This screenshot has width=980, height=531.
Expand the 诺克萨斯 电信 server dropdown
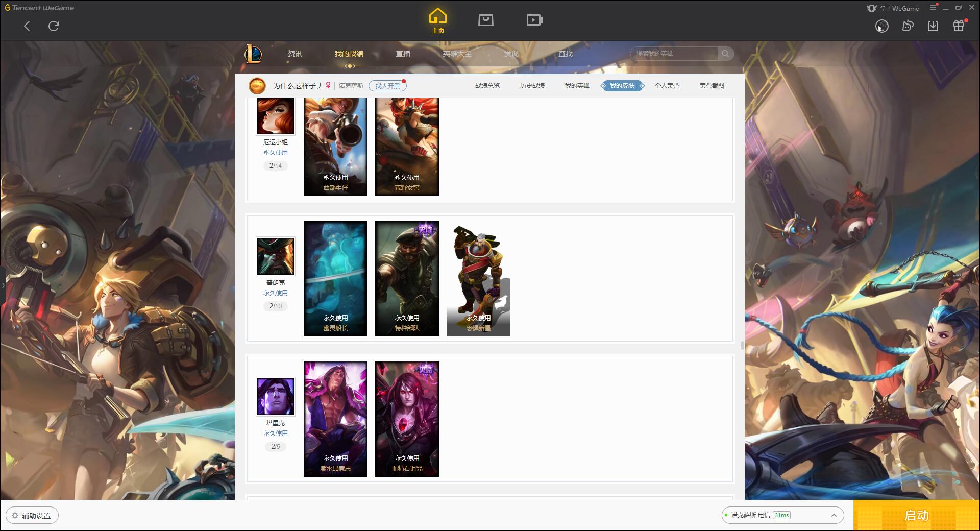[782, 515]
